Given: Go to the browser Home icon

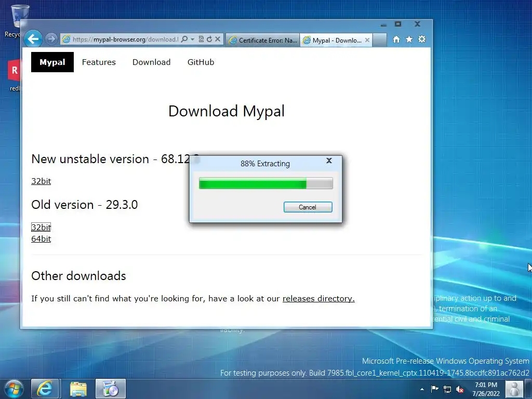Looking at the screenshot, I should pos(396,39).
